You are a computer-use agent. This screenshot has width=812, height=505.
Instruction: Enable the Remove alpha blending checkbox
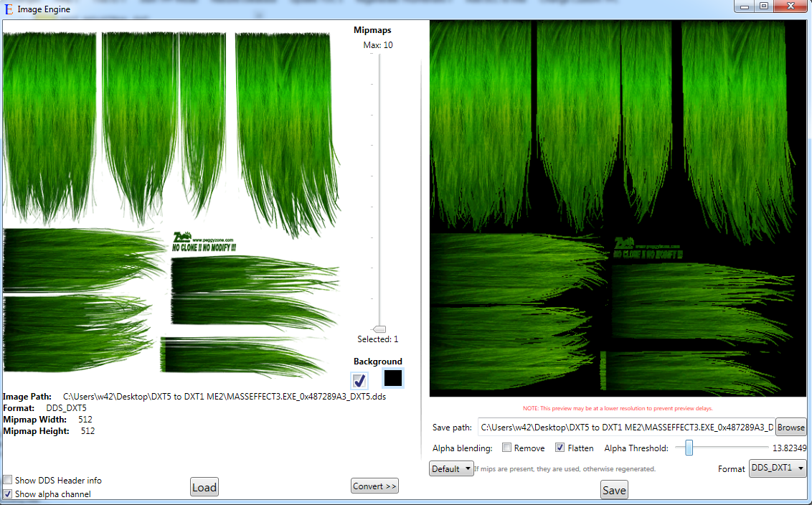click(506, 448)
